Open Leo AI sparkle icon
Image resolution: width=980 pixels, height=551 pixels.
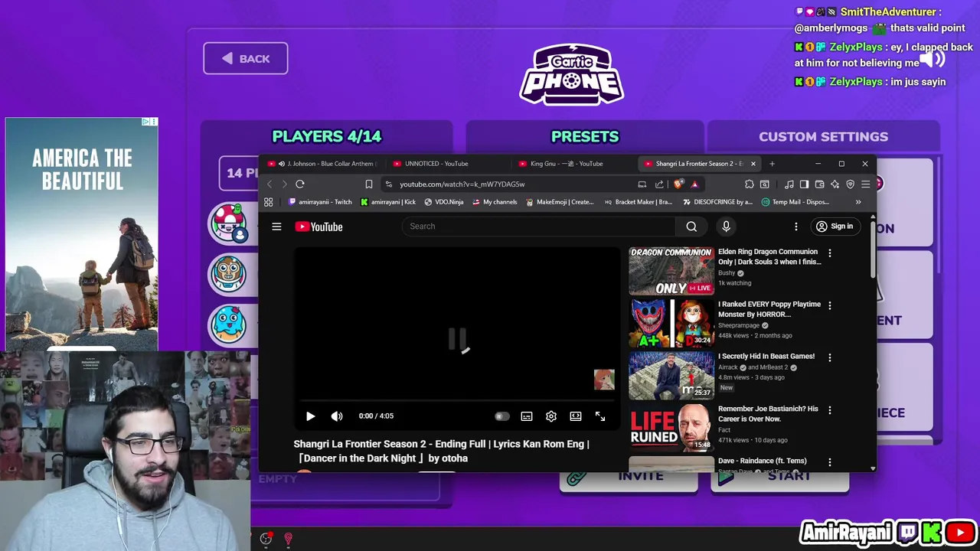pyautogui.click(x=835, y=184)
